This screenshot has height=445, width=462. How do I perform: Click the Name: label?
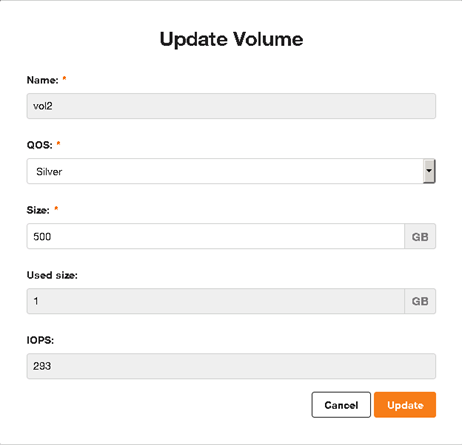coord(43,80)
